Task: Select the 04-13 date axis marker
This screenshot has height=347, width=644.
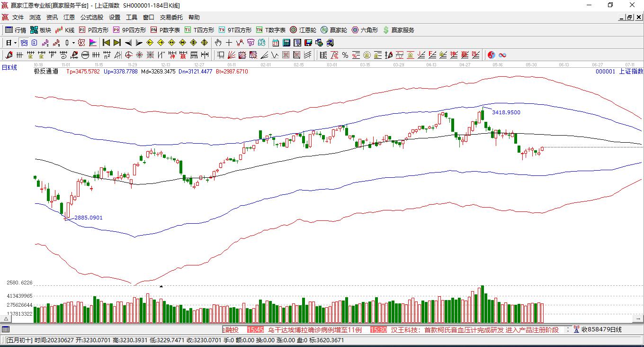Action: click(431, 65)
